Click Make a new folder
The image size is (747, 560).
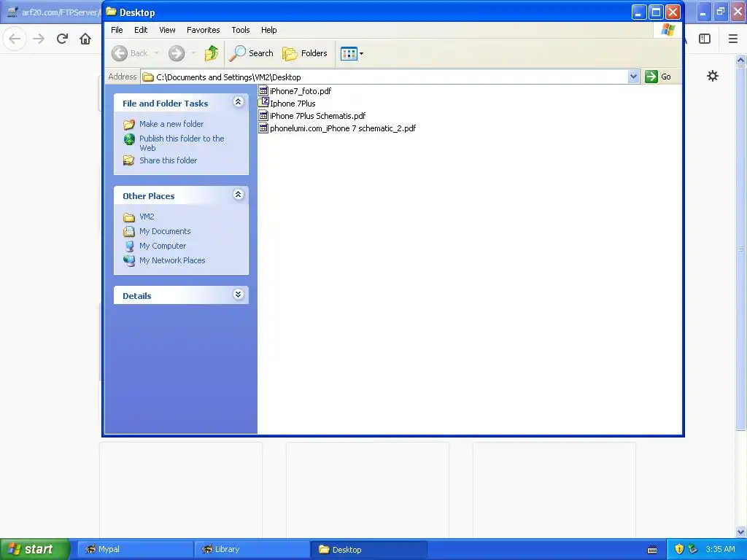[x=171, y=124]
